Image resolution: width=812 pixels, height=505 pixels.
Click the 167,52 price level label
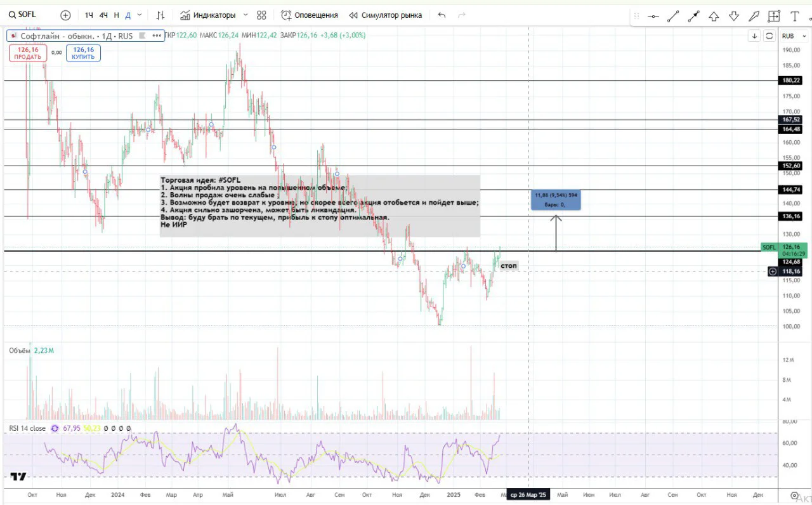coord(792,119)
